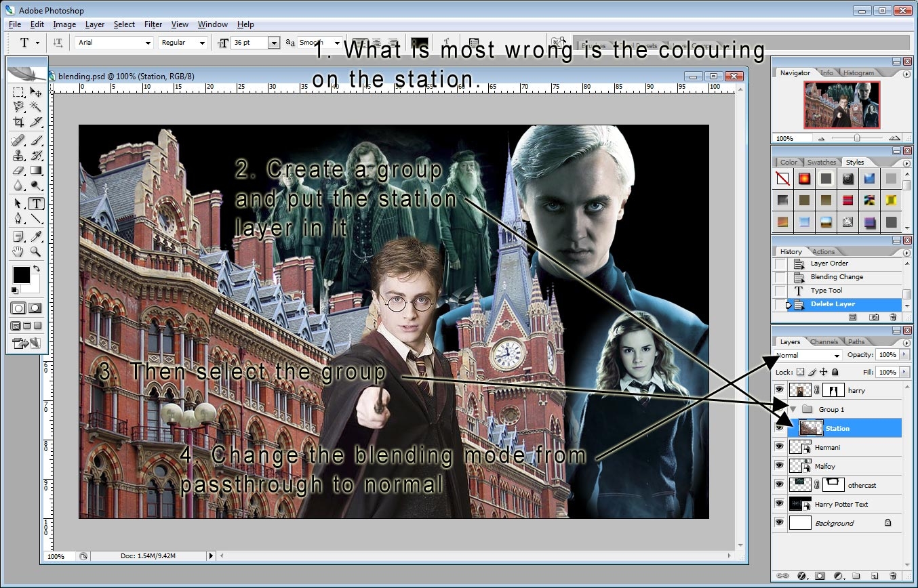Screen dimensions: 918x588
Task: Select the Dodge tool
Action: click(x=36, y=184)
